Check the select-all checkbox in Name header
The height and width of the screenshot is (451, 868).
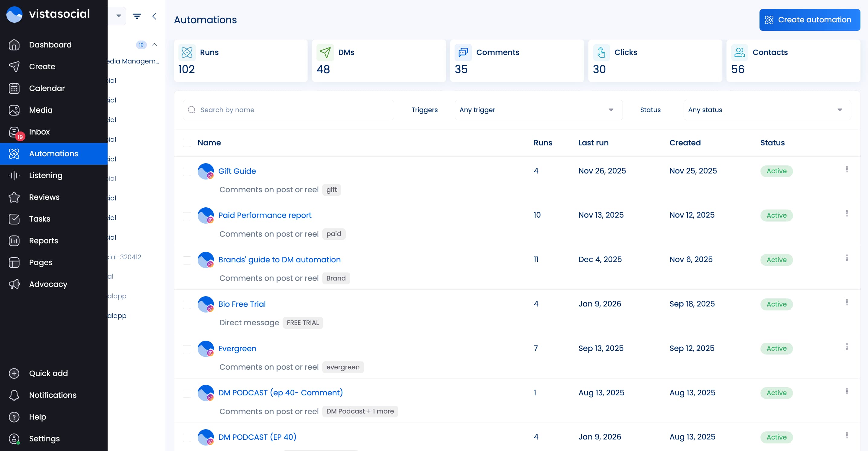click(187, 143)
